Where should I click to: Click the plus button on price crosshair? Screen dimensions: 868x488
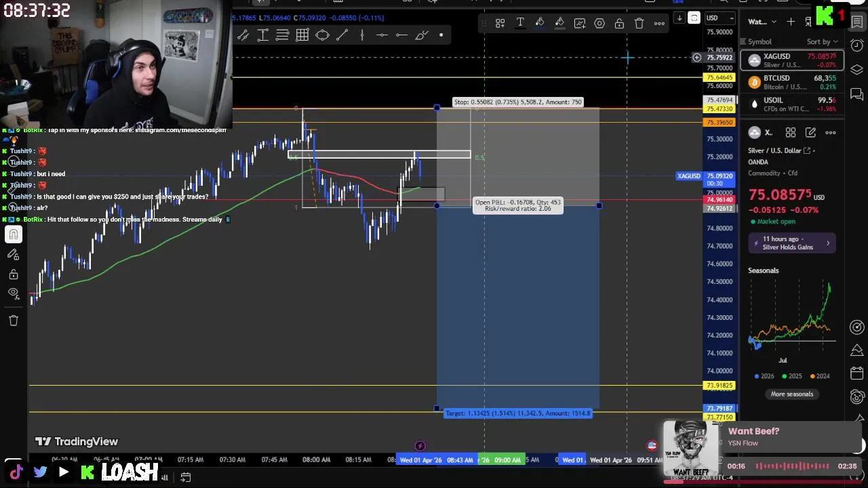pos(696,58)
